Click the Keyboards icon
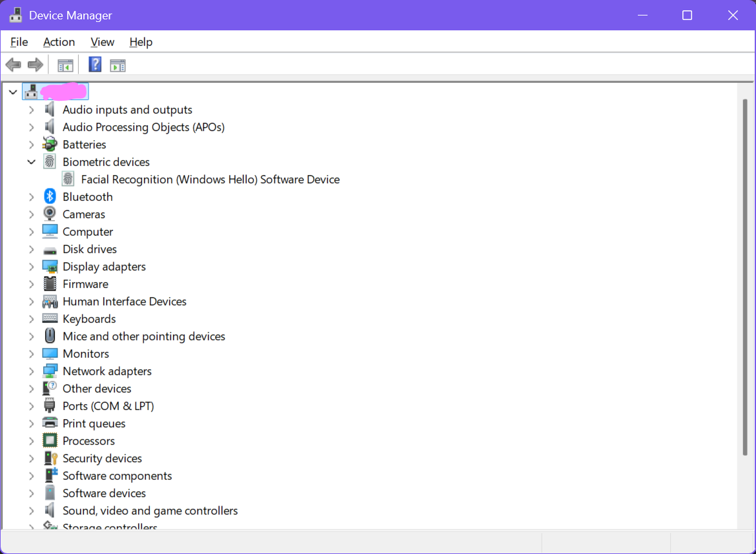Screen dimensions: 756x554 point(50,318)
